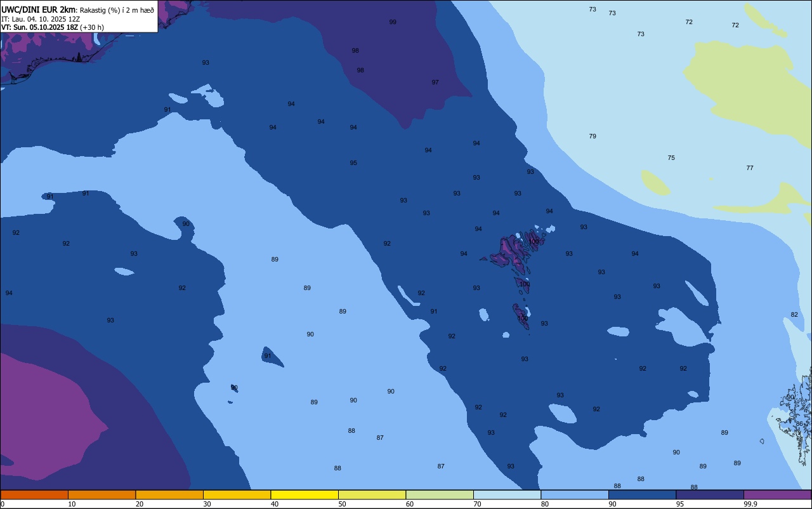Select the legend tick label 10
The height and width of the screenshot is (509, 812).
coord(72,504)
